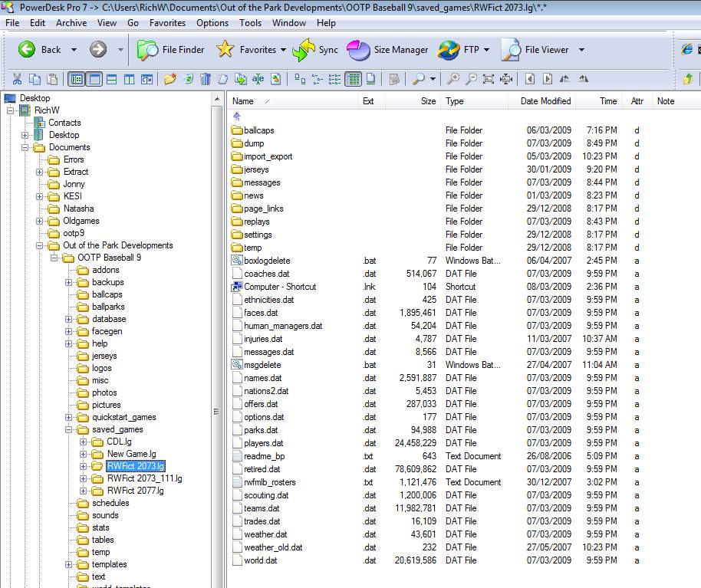The image size is (701, 588).
Task: Open the Archive menu
Action: click(x=71, y=23)
